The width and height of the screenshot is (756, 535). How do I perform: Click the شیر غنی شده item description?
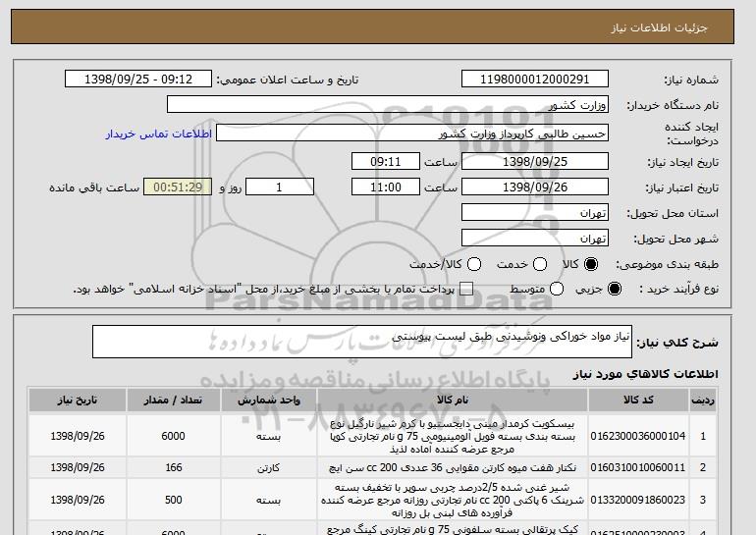[x=453, y=501]
